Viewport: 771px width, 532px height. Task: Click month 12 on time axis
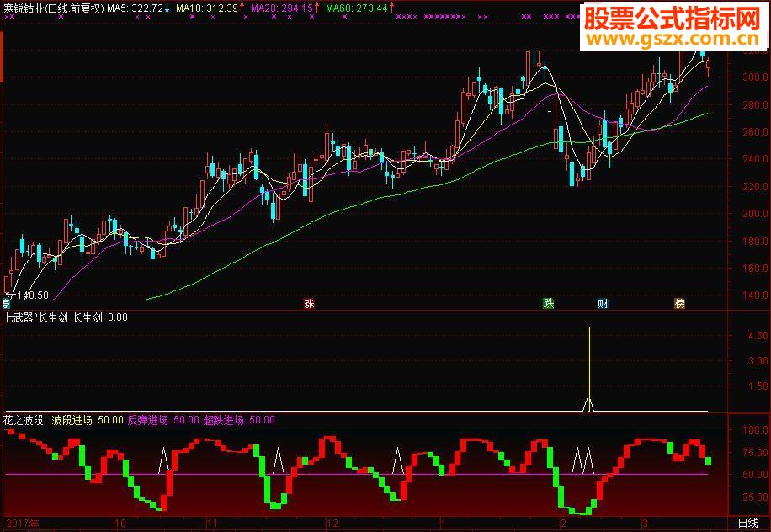point(332,524)
